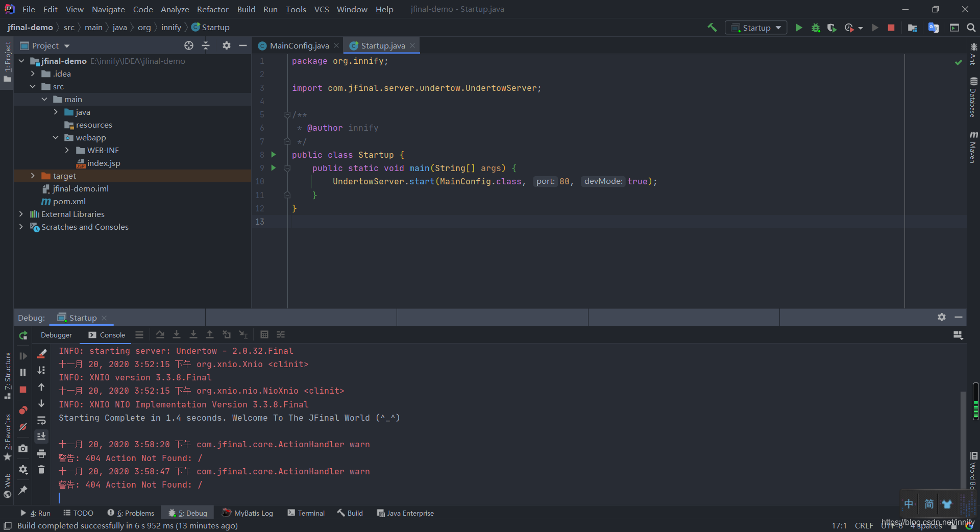Collapse the src folder
The image size is (980, 532).
click(x=33, y=86)
